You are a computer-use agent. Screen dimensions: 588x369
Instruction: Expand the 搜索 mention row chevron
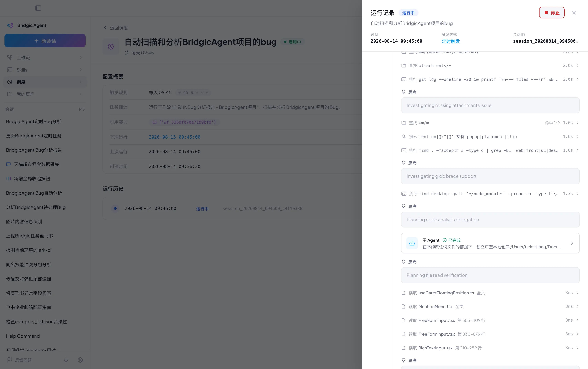[x=578, y=136]
